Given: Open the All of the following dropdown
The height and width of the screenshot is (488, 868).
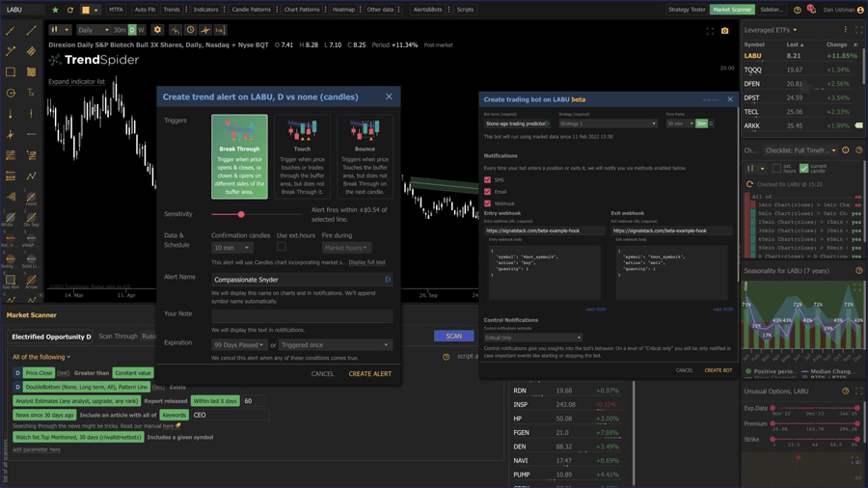Looking at the screenshot, I should pos(41,357).
